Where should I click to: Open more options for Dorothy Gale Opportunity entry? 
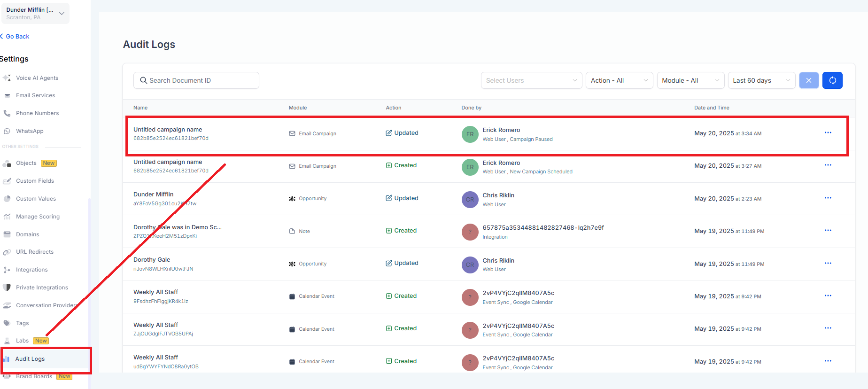[828, 263]
